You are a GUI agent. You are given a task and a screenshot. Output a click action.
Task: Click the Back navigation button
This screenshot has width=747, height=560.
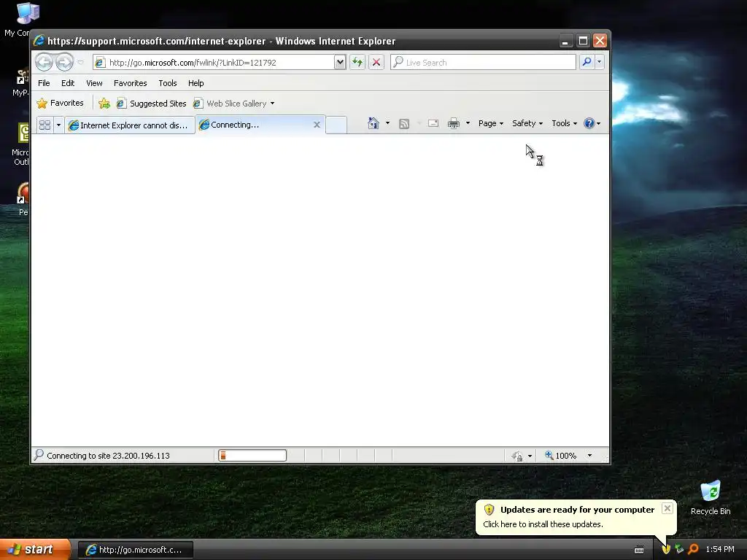[x=44, y=62]
